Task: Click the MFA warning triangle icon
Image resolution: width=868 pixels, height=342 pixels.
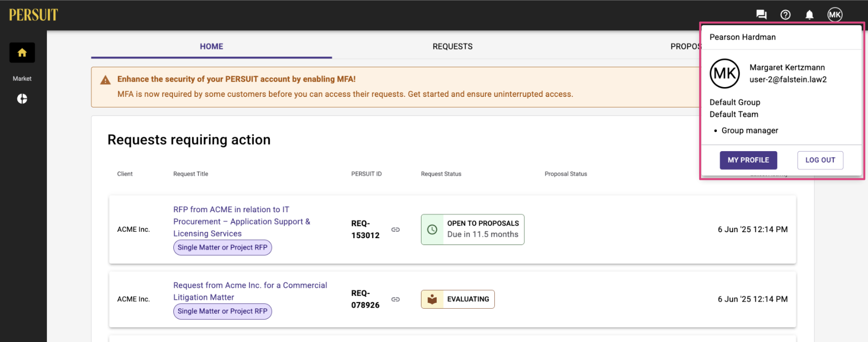Action: click(x=106, y=80)
